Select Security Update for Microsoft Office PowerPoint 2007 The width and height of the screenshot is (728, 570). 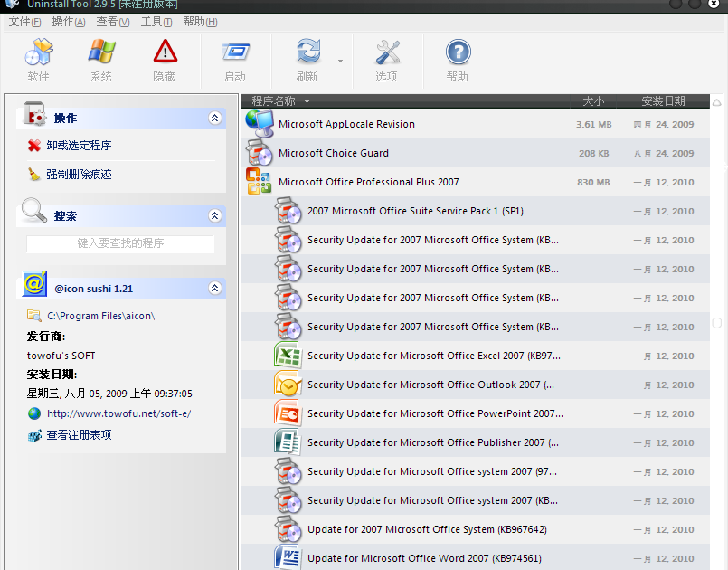click(x=476, y=413)
